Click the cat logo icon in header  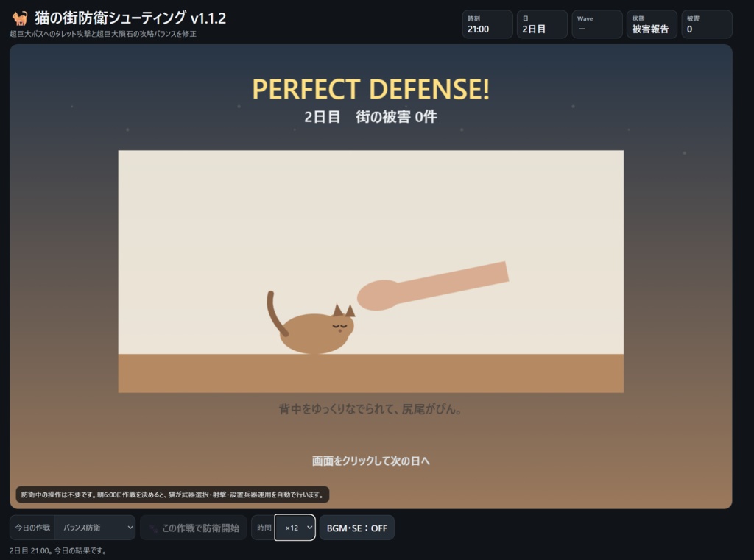[x=20, y=18]
